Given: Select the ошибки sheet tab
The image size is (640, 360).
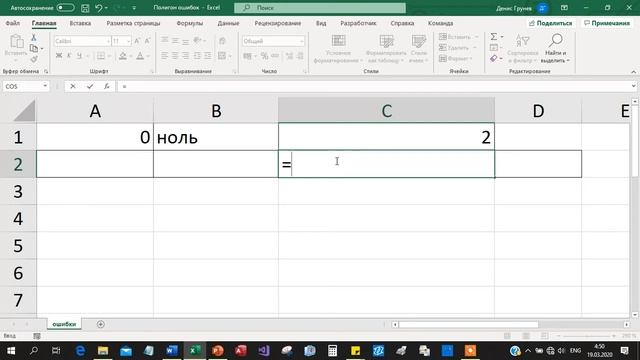Looking at the screenshot, I should point(64,324).
